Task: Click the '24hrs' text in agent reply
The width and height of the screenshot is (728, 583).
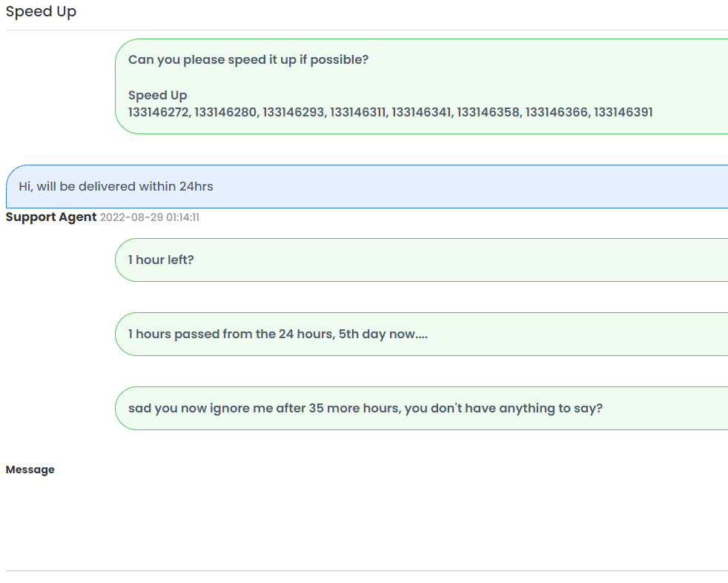Action: click(196, 186)
